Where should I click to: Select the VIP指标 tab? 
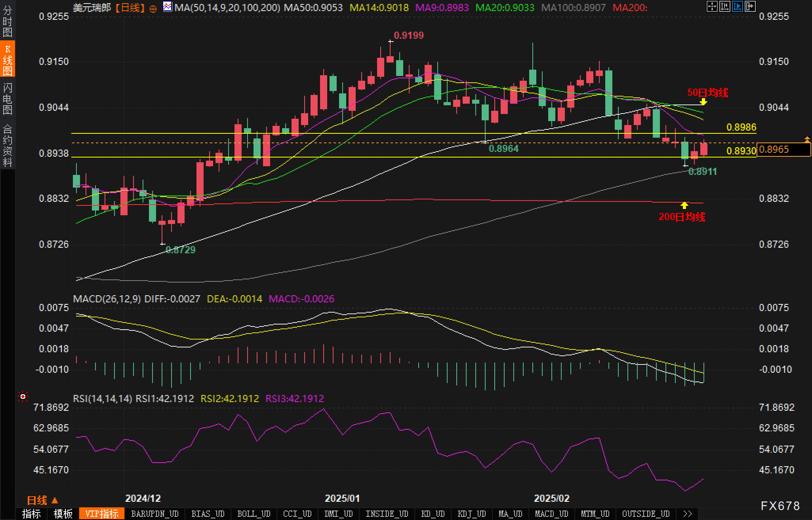coord(102,514)
